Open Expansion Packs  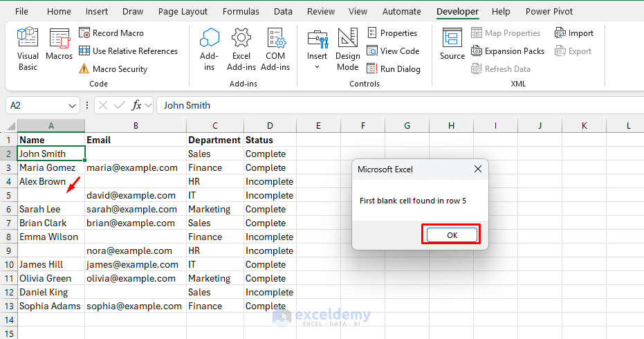point(508,51)
